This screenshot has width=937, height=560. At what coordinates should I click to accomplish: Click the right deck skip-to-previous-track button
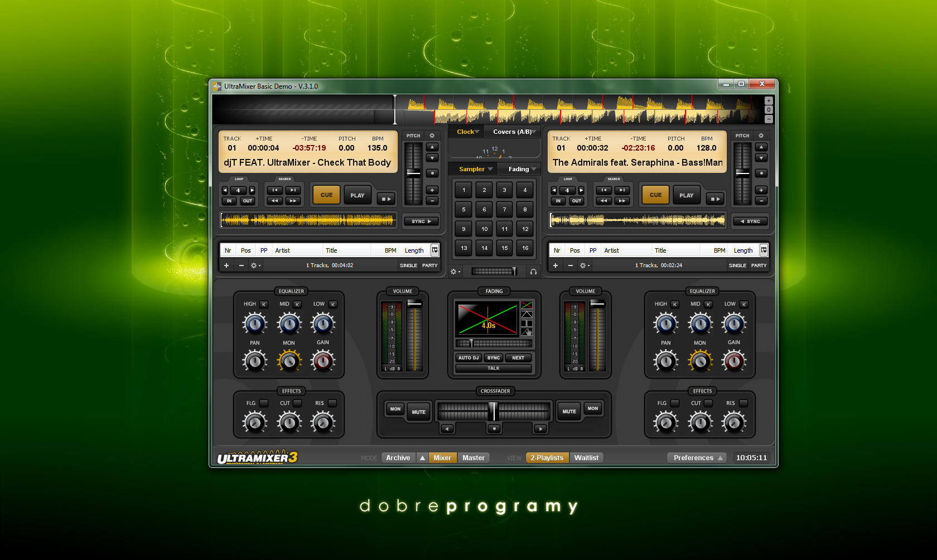[603, 190]
